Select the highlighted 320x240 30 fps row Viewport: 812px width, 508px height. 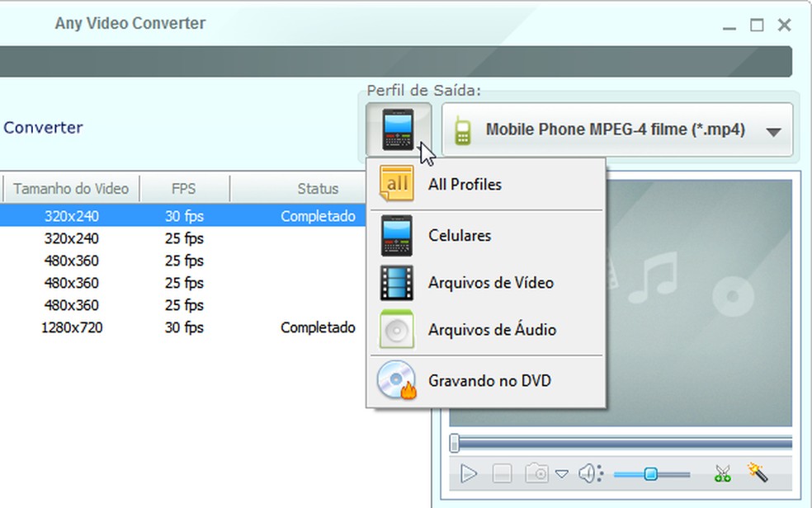[183, 216]
